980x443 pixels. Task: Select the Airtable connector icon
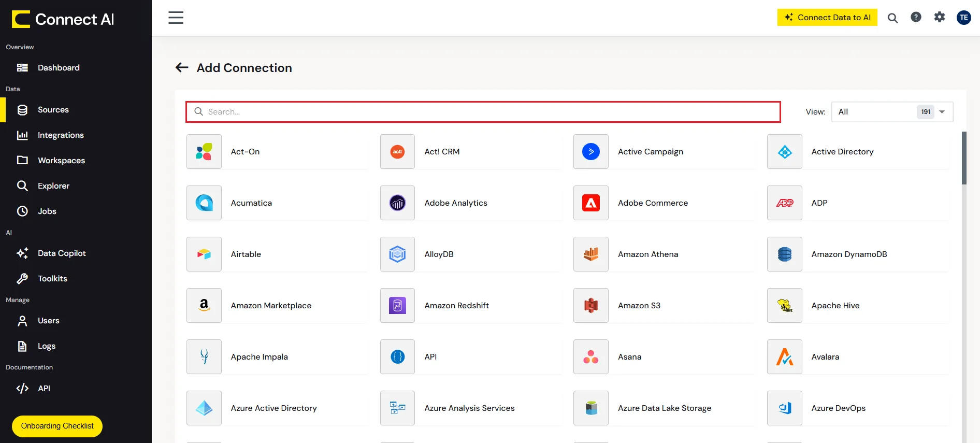click(x=204, y=254)
